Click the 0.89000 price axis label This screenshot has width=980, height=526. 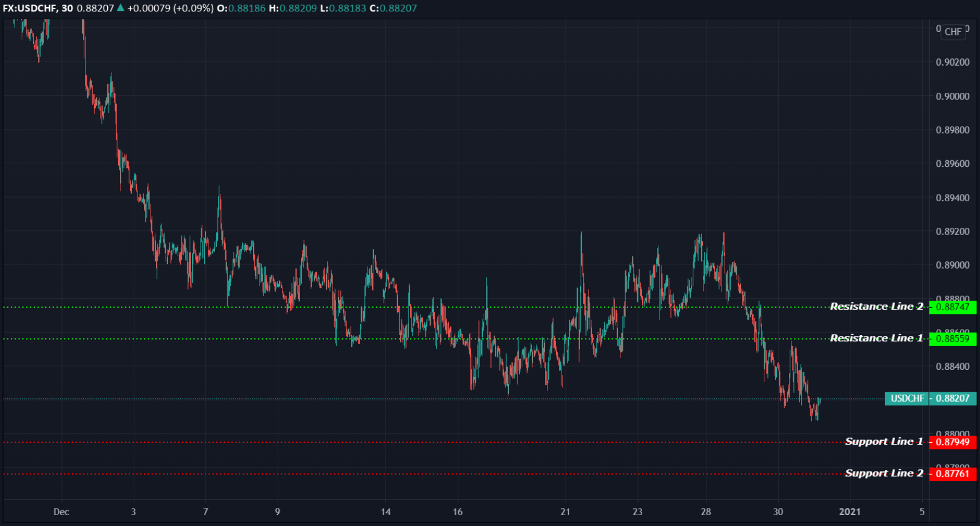coord(953,265)
